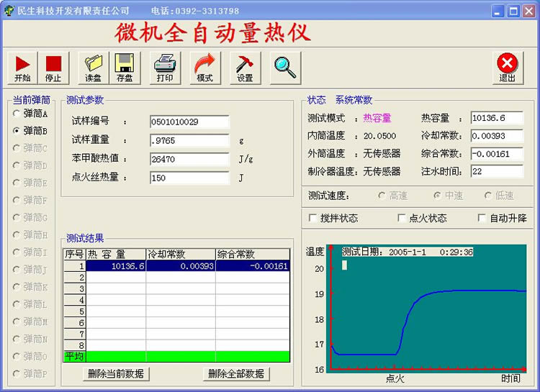Click the 试样编号 input field
Viewport: 540px width, 392px height.
pos(190,122)
